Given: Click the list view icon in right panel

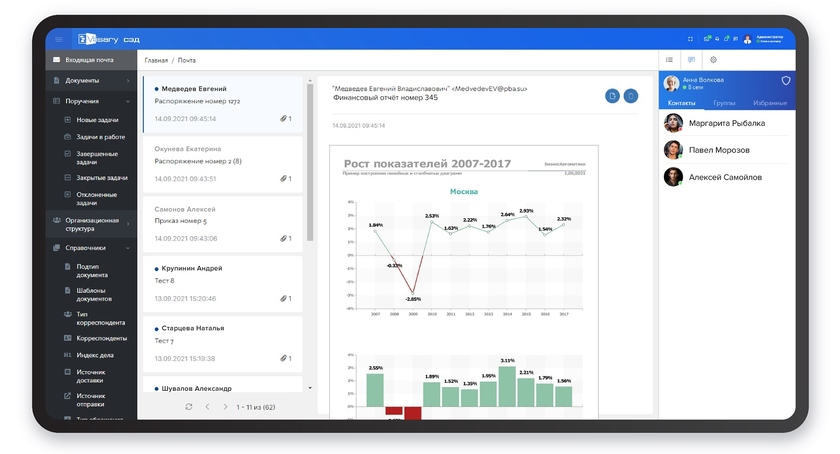Looking at the screenshot, I should (x=669, y=60).
